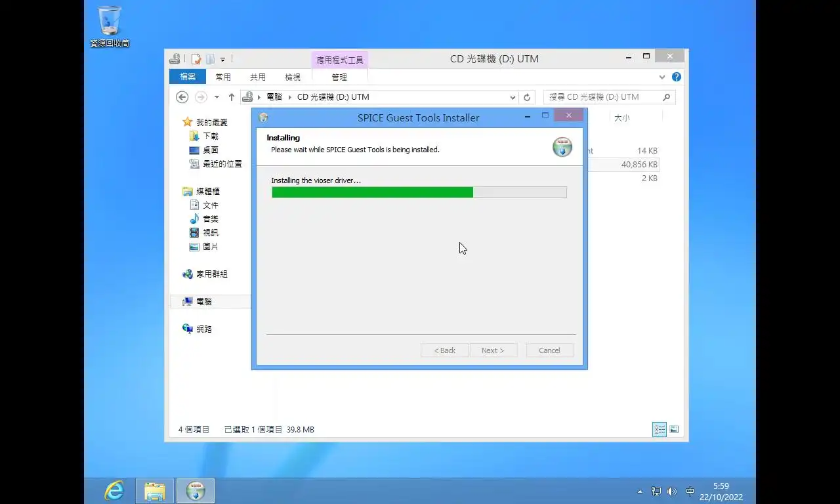This screenshot has height=504, width=840.
Task: Click properties quick access toolbar icon
Action: (196, 59)
